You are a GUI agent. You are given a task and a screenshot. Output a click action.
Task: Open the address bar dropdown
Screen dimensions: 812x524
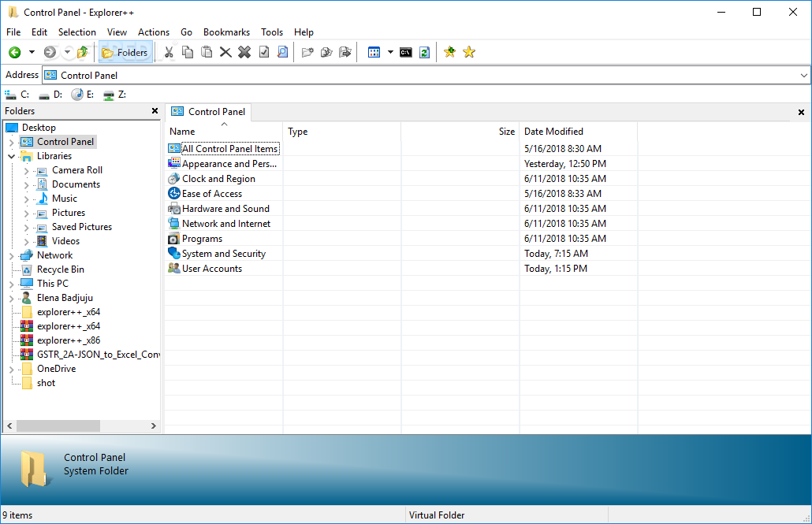(x=803, y=76)
